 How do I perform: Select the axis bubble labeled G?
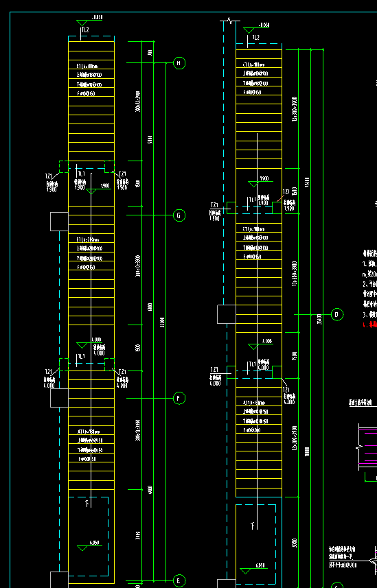click(x=179, y=215)
